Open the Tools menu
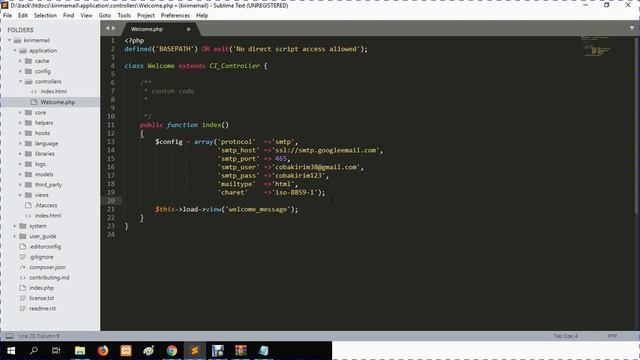Image resolution: width=640 pixels, height=360 pixels. [x=124, y=16]
